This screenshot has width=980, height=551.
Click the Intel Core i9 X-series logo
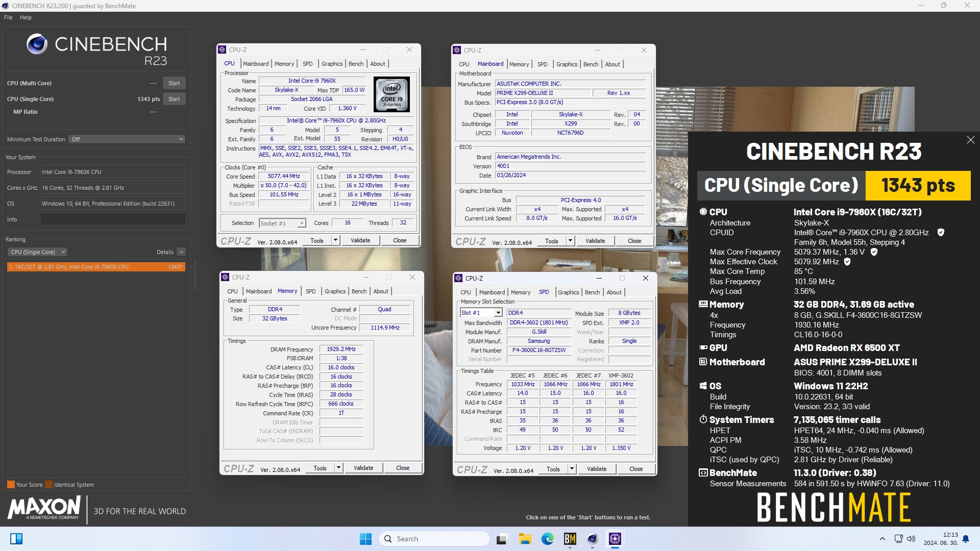pyautogui.click(x=391, y=94)
